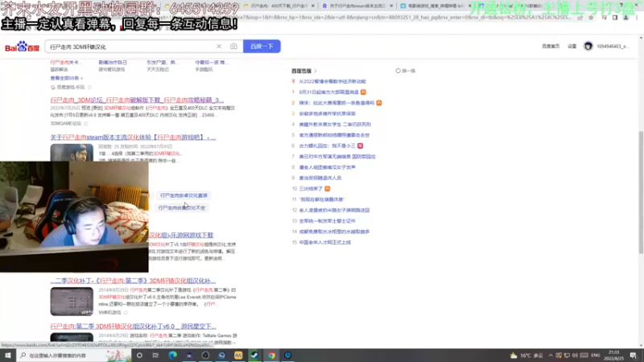Expand 查看全部 results link
The image size is (644, 362).
tap(67, 78)
